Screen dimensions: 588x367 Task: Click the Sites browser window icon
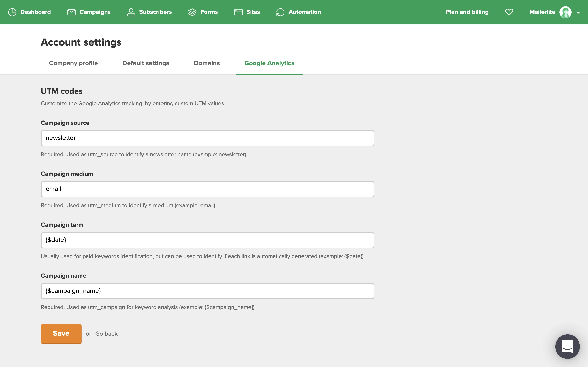238,12
